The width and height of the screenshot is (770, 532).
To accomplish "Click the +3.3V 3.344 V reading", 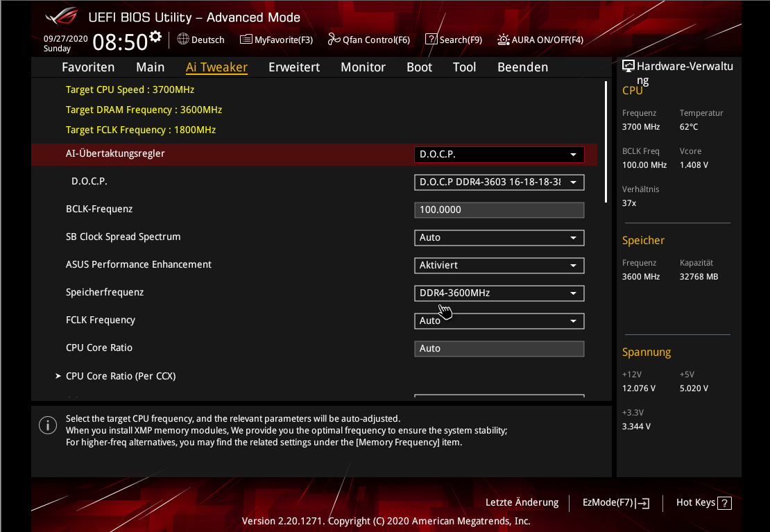I will (636, 427).
